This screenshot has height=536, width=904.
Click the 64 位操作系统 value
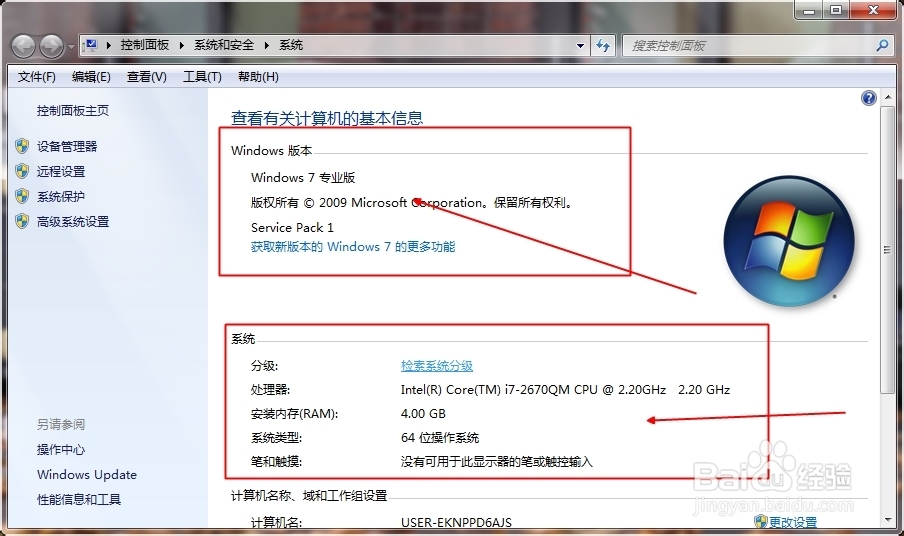[x=440, y=437]
